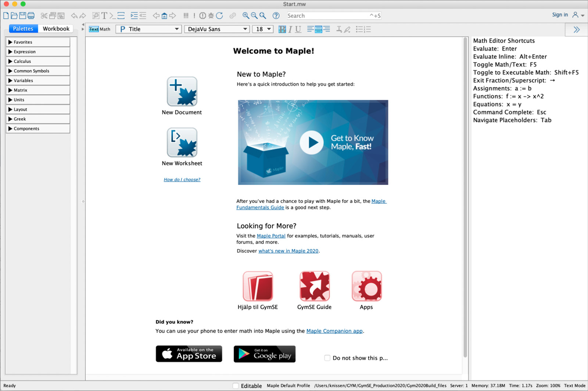Open the Apps gear icon
The image size is (588, 391).
(x=366, y=286)
